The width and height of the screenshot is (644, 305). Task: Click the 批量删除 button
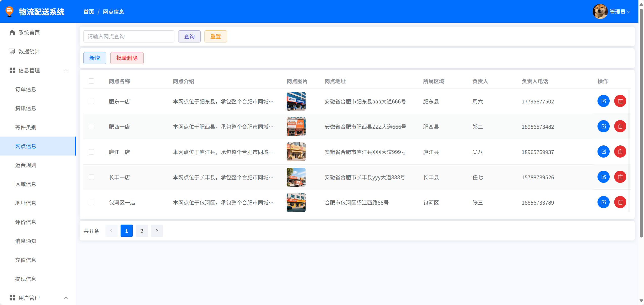(x=127, y=58)
